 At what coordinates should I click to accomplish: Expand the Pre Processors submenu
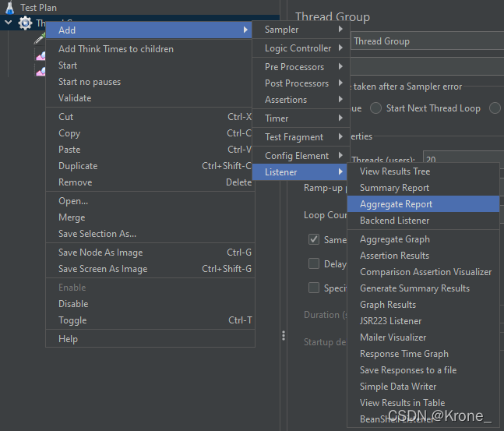301,67
